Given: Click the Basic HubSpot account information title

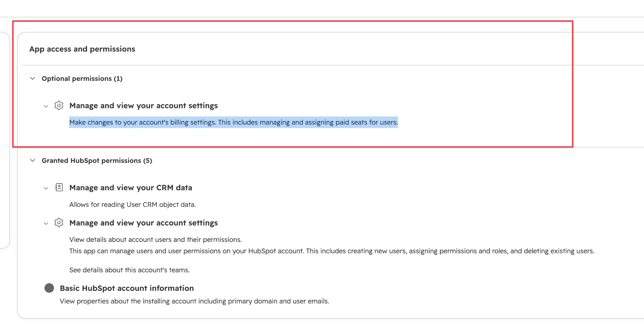Looking at the screenshot, I should coord(127,288).
